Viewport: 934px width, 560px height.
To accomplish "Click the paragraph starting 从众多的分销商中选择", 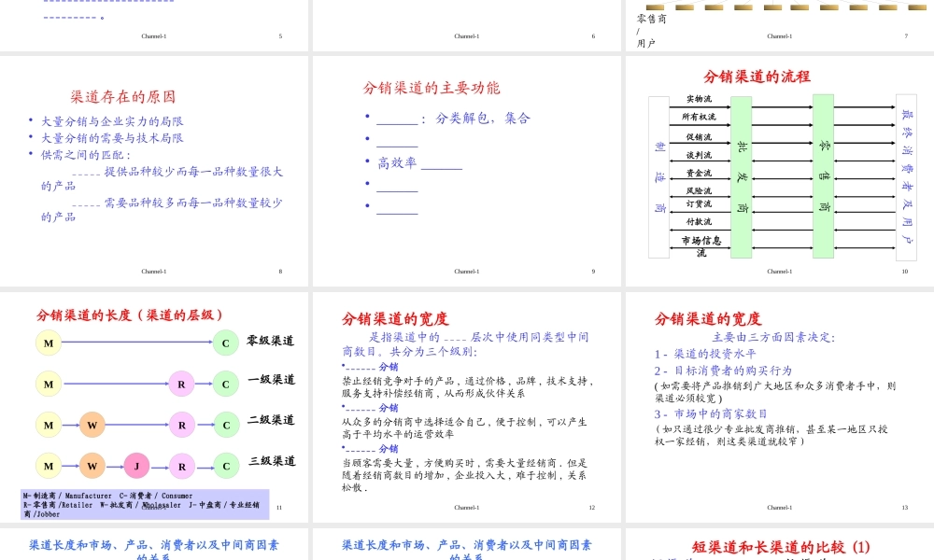I will point(464,427).
